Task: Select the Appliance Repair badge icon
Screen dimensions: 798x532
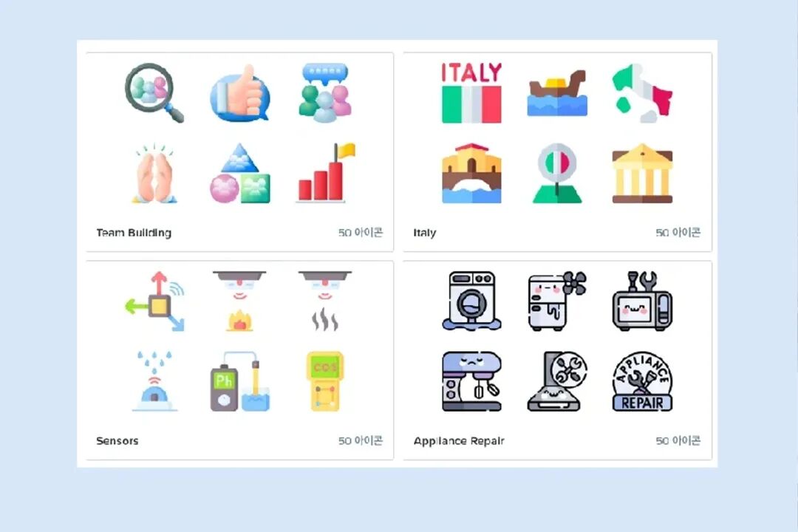Action: click(x=642, y=381)
